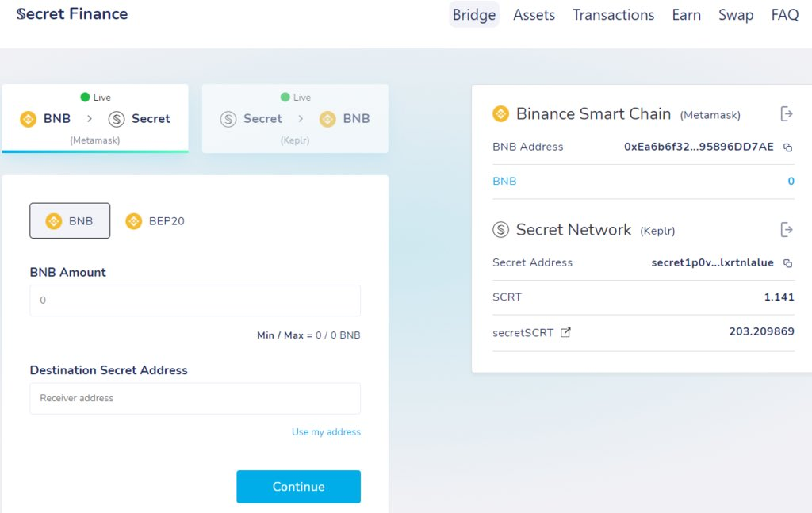Copy the Secret address

pos(787,263)
